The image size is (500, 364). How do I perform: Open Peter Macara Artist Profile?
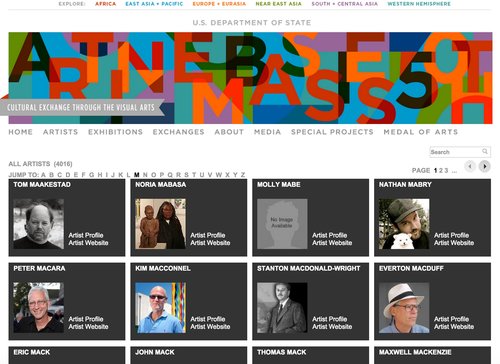(x=86, y=319)
